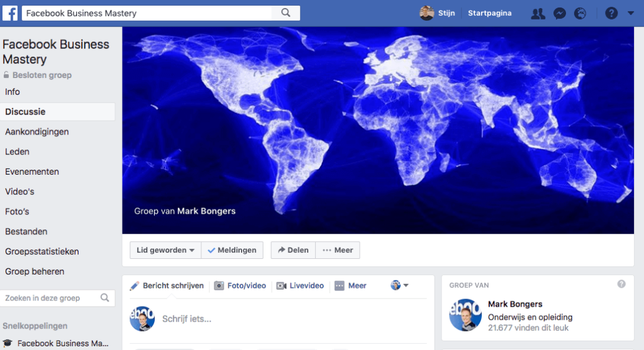Open the notifications globe icon
This screenshot has width=644, height=350.
pyautogui.click(x=580, y=14)
